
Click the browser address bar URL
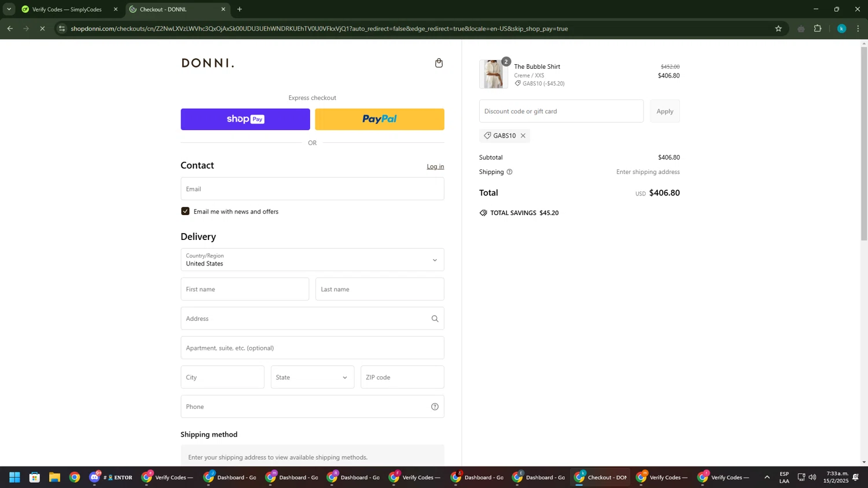point(319,28)
